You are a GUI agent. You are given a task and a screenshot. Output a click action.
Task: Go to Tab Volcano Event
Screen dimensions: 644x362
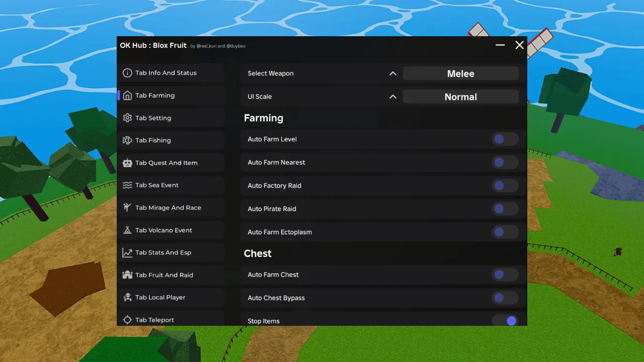pos(171,230)
